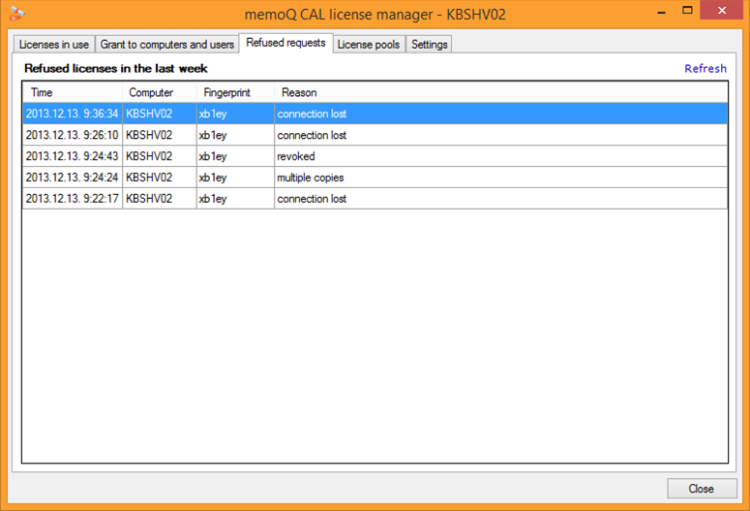Screen dimensions: 750x511
Task: Select the row with time 2013.12.13. 9:24:24
Action: tap(375, 178)
